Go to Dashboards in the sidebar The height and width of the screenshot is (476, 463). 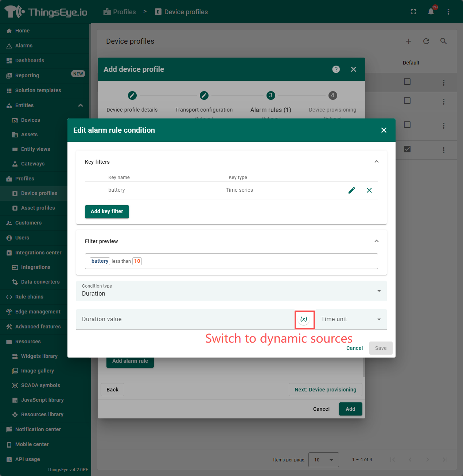point(30,61)
